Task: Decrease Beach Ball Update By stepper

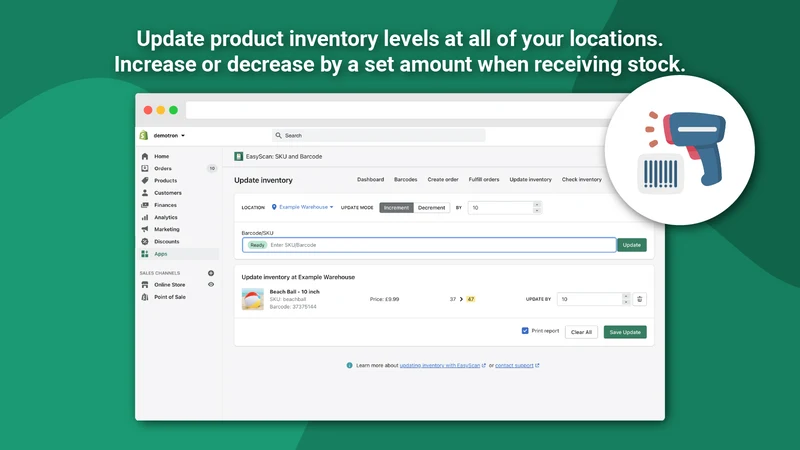Action: (x=626, y=302)
